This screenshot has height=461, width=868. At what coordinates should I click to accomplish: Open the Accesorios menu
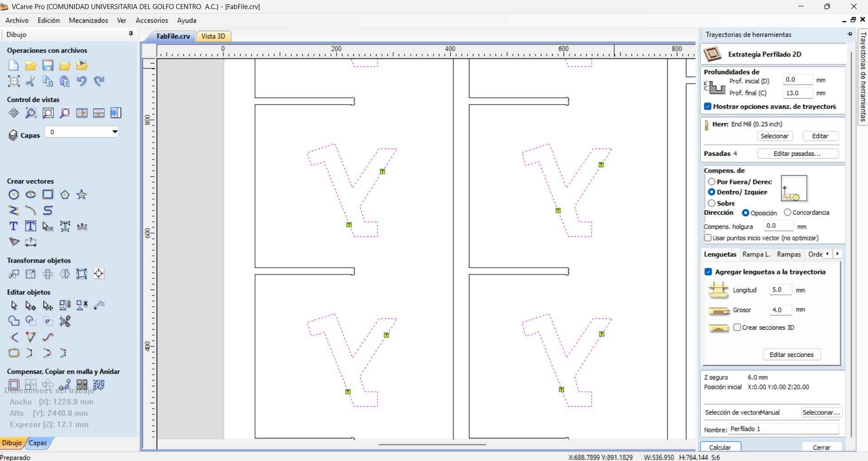(x=152, y=20)
